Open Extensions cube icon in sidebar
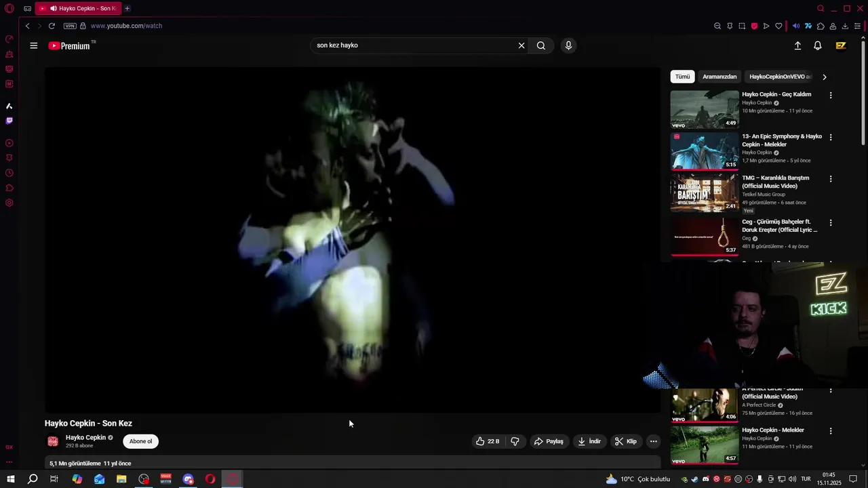The image size is (868, 488). [x=9, y=188]
